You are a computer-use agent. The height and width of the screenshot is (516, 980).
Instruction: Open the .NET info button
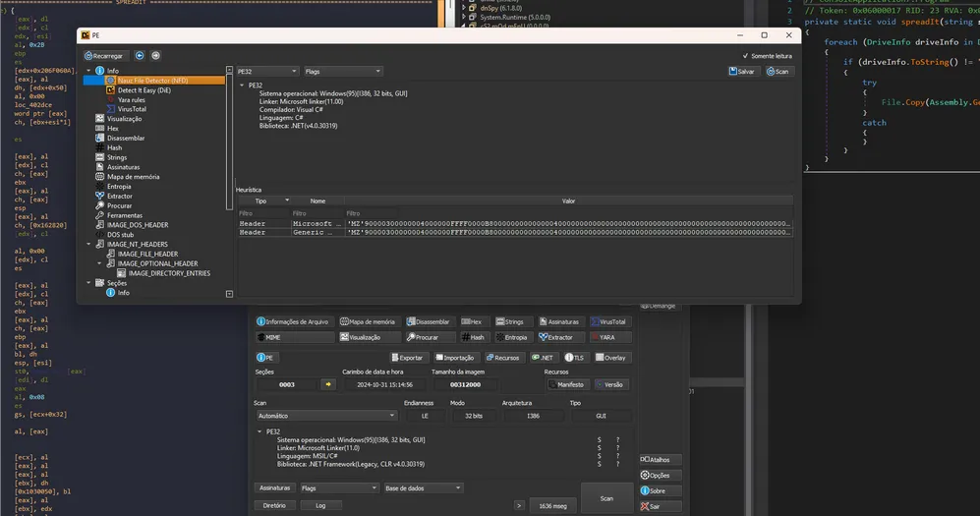[x=543, y=358]
